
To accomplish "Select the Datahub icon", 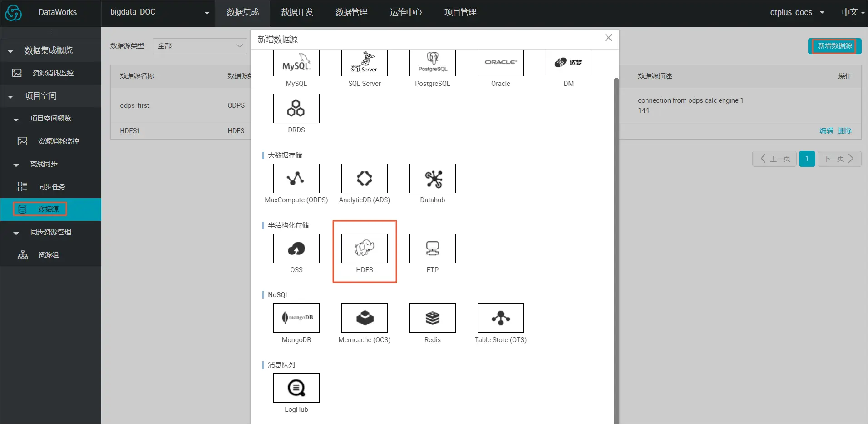I will [433, 178].
